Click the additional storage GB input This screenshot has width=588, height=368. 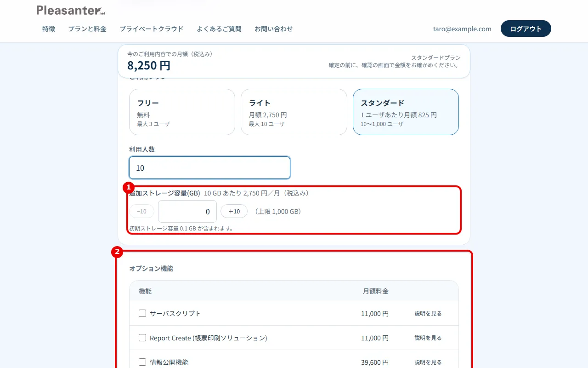click(187, 212)
